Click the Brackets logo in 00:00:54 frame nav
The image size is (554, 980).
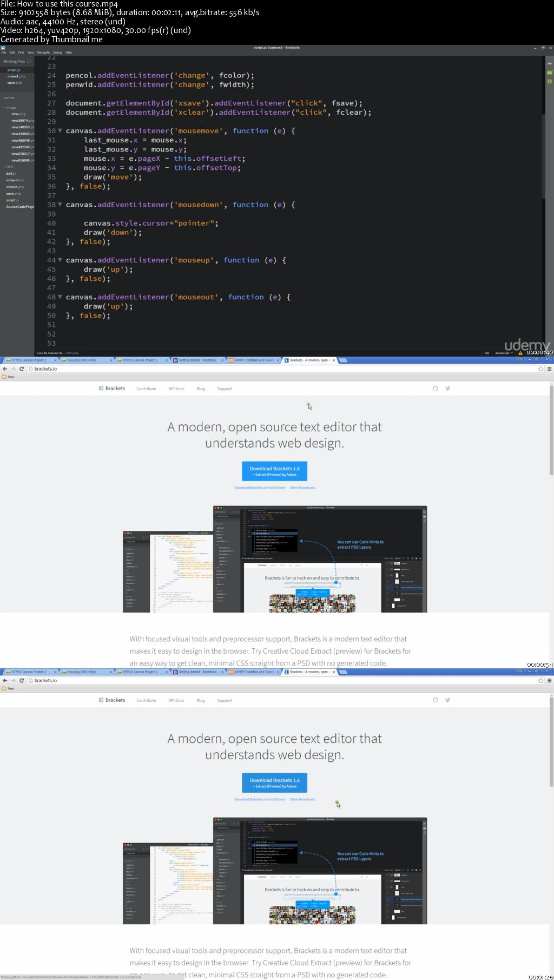(x=112, y=389)
